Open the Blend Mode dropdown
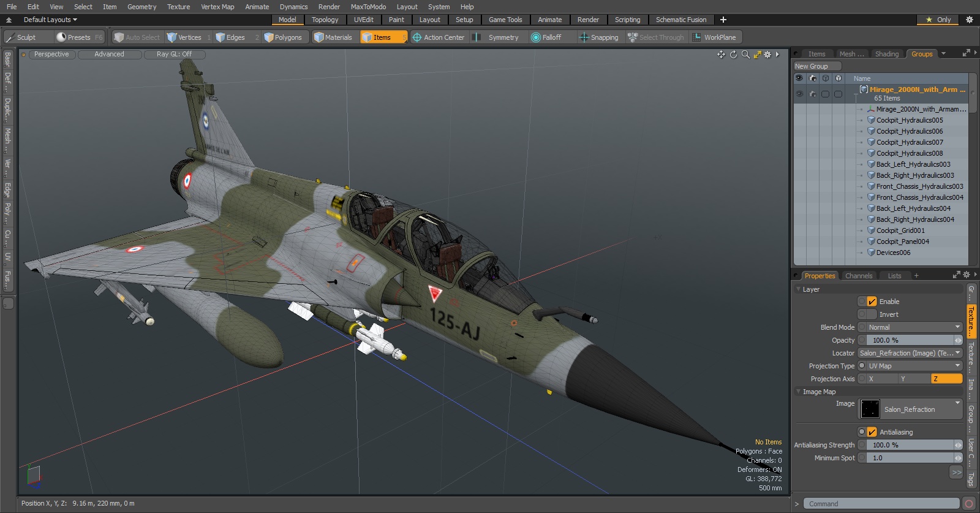Screen dimensions: 980x513 point(914,327)
